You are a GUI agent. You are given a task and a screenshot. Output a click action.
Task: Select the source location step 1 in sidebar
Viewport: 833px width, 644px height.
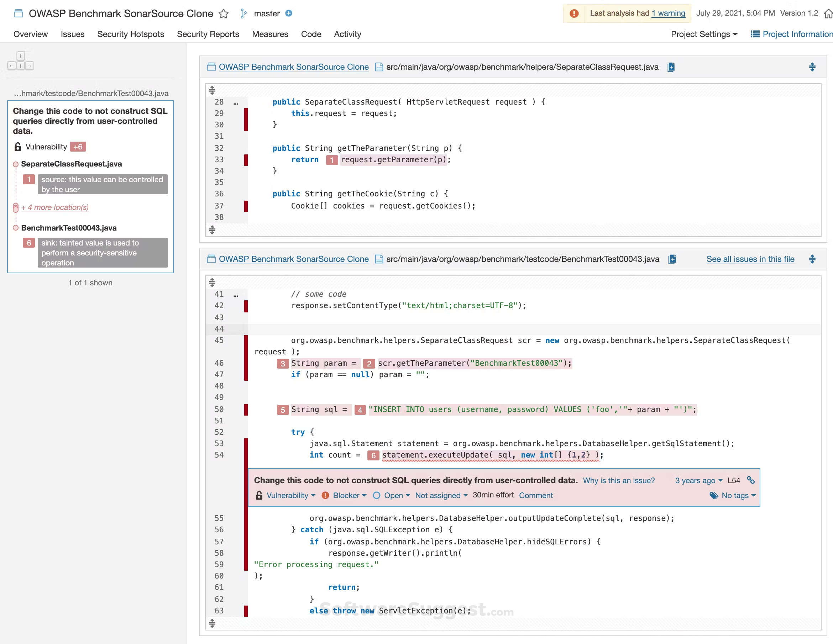(x=103, y=185)
